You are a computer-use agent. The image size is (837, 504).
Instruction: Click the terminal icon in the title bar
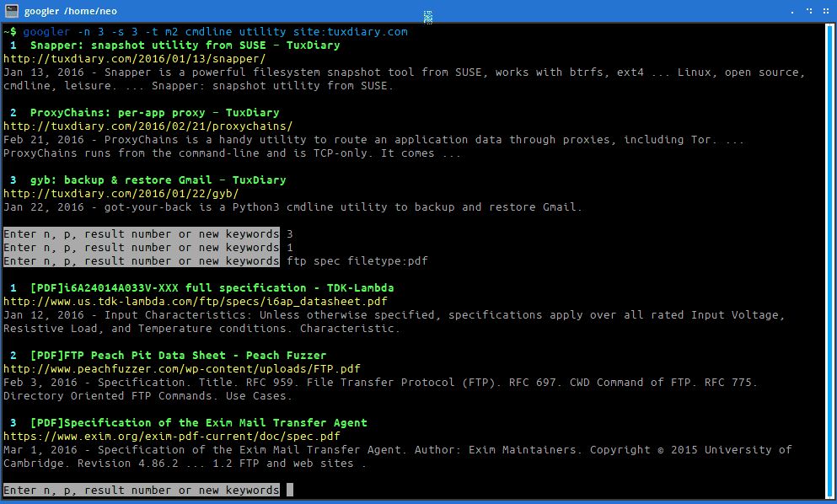pyautogui.click(x=12, y=10)
